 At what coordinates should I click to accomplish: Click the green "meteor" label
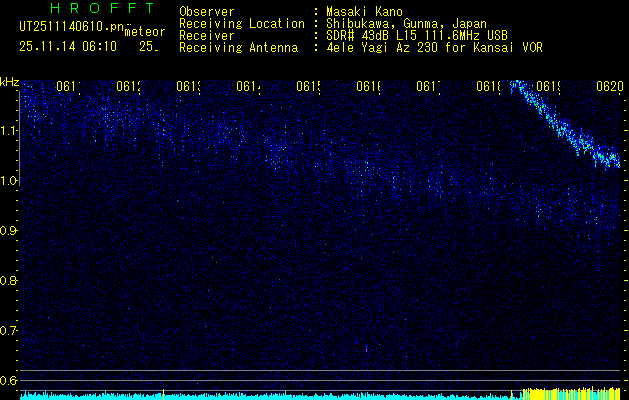coord(144,31)
